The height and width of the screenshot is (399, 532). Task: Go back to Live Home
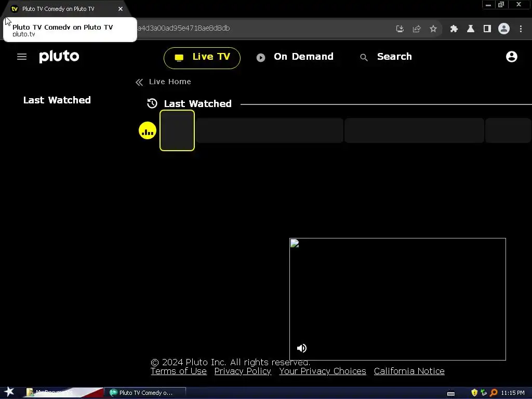click(x=163, y=82)
